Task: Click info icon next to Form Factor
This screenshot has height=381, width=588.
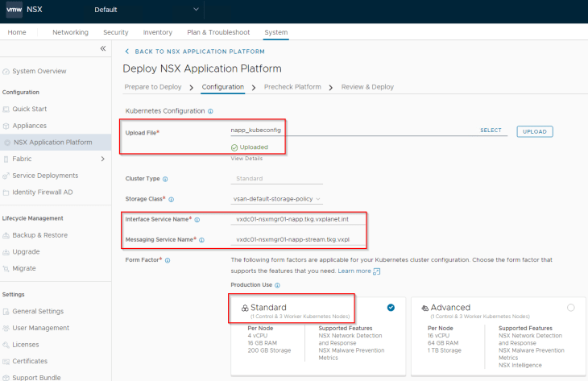Action: [x=168, y=260]
